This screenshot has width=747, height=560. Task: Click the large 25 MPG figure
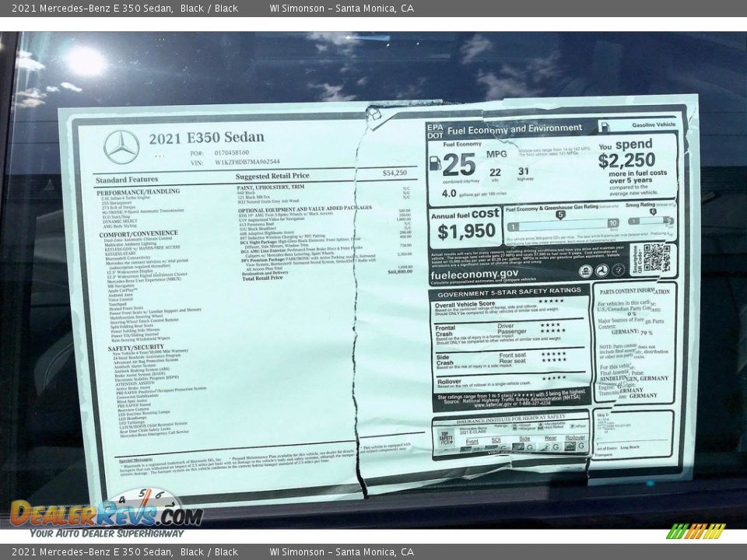pos(459,165)
